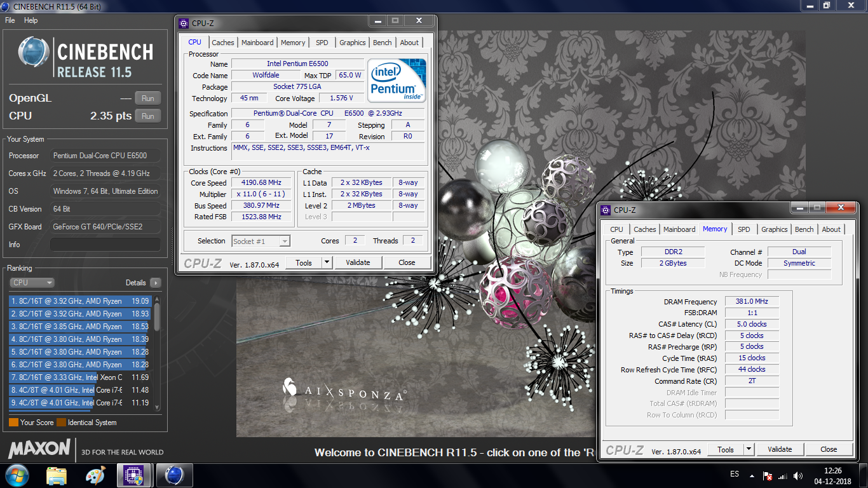Screen dimensions: 868x488
Task: Switch to Mainboard tab in front CPU-Z window
Action: pyautogui.click(x=257, y=43)
